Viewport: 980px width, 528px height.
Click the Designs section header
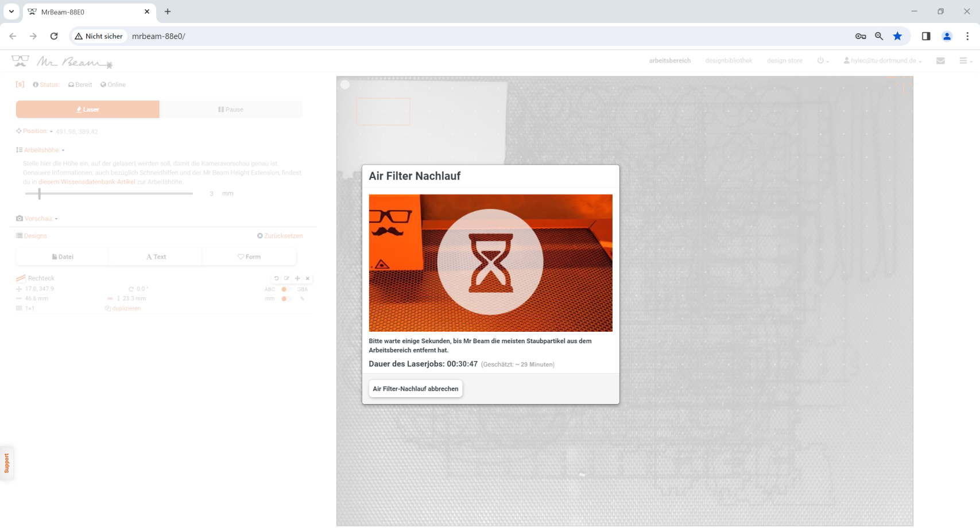32,236
